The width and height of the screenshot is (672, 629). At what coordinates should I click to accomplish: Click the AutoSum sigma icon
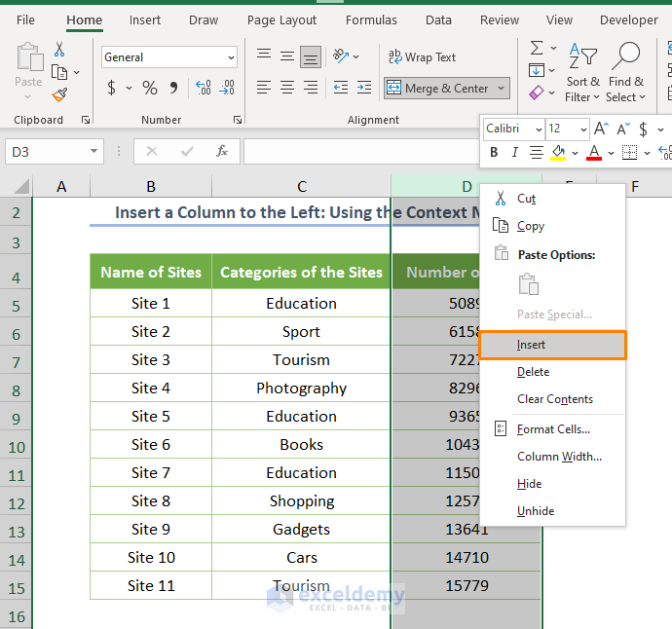point(537,48)
